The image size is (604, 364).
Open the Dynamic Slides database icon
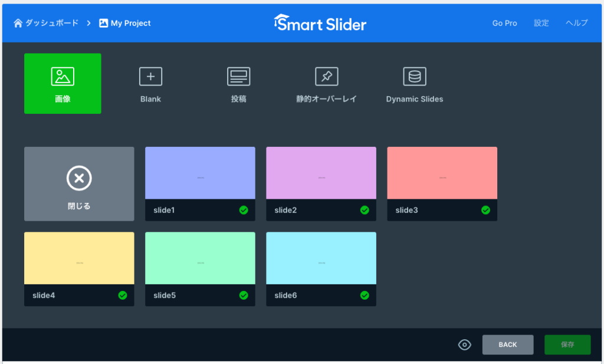(x=415, y=77)
